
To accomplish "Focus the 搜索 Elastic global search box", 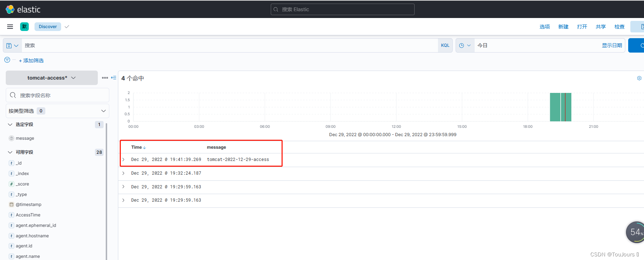I will [342, 9].
